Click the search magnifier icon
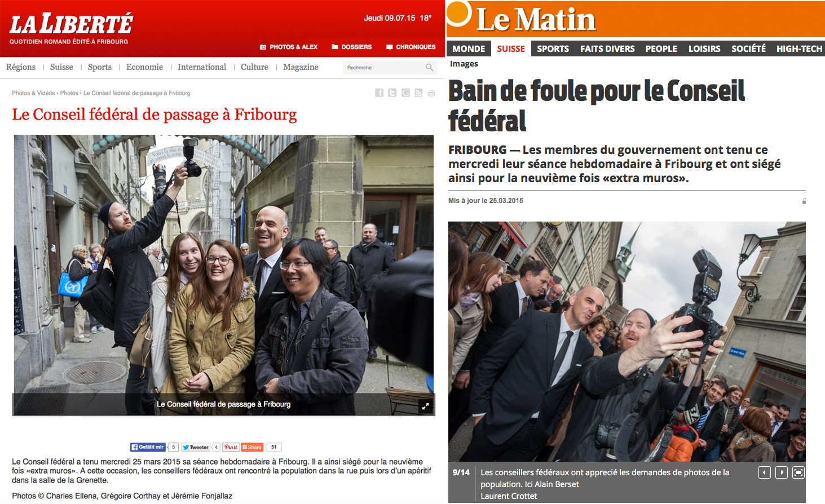 pyautogui.click(x=430, y=68)
